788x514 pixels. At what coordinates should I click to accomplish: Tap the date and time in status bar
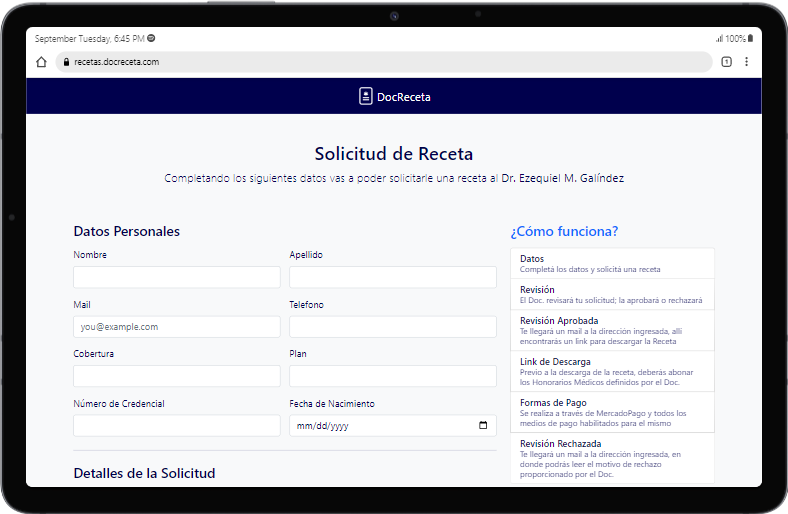point(89,39)
